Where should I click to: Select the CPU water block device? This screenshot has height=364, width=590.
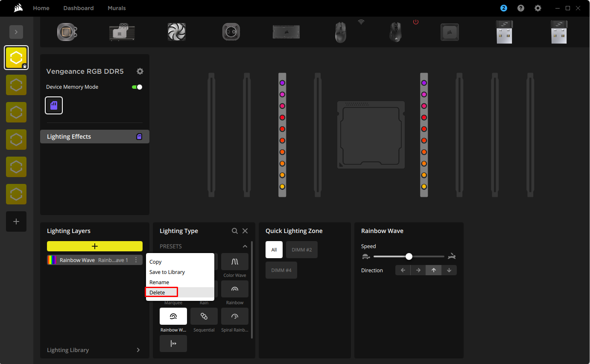[x=67, y=32]
